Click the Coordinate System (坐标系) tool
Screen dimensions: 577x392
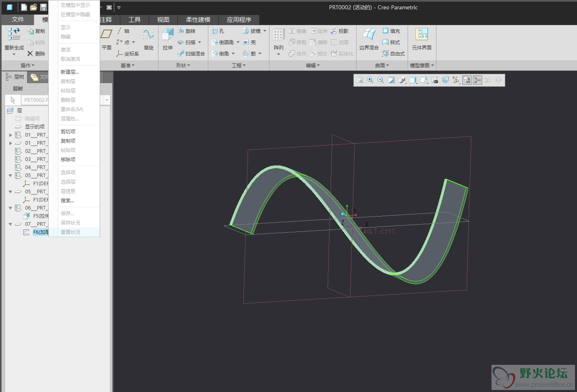click(x=128, y=54)
